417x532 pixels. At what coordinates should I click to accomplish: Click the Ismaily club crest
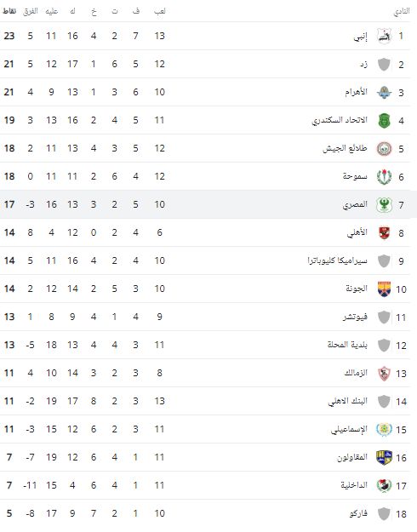pos(384,430)
